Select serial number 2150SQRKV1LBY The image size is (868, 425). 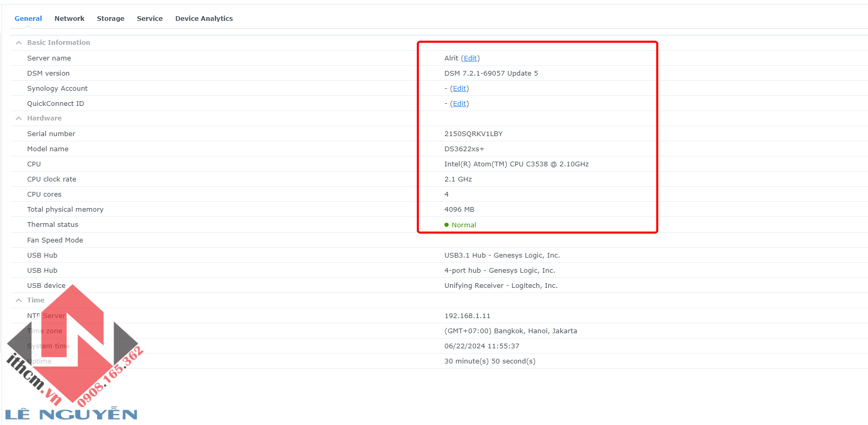pos(474,134)
